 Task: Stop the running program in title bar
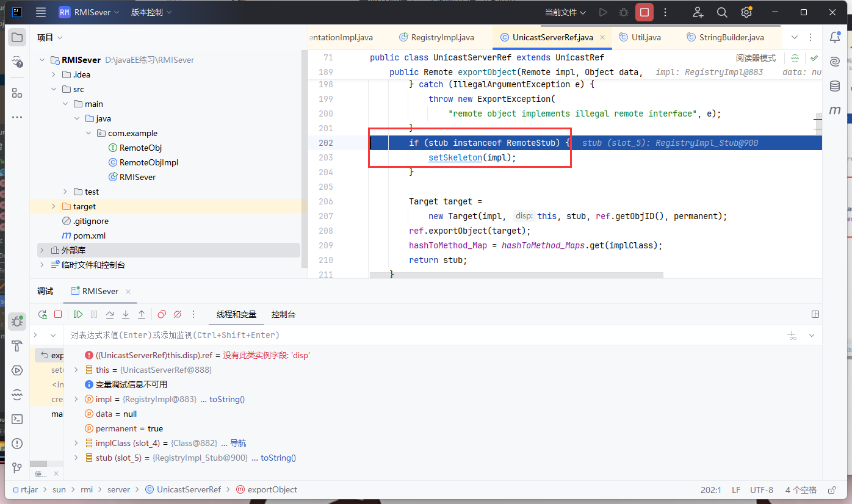[644, 12]
